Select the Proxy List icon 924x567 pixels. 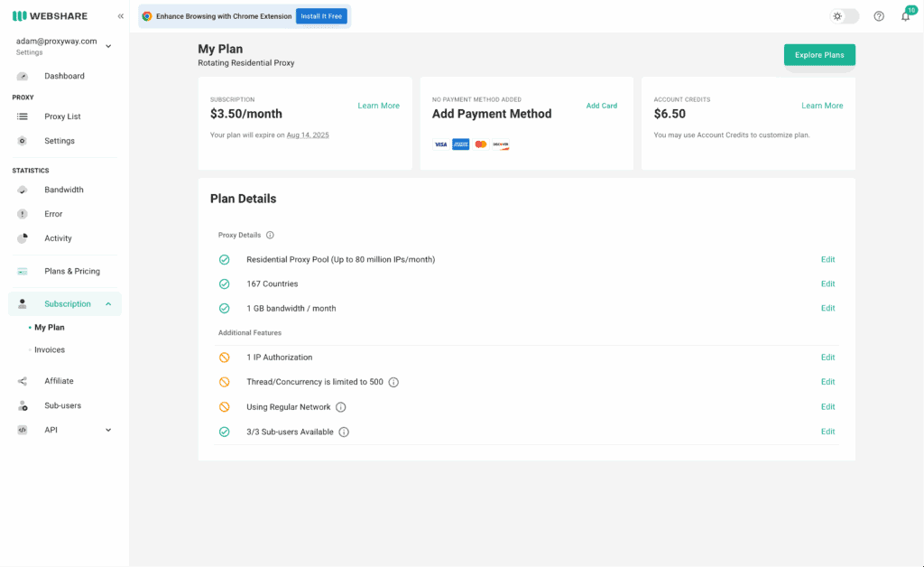tap(23, 116)
